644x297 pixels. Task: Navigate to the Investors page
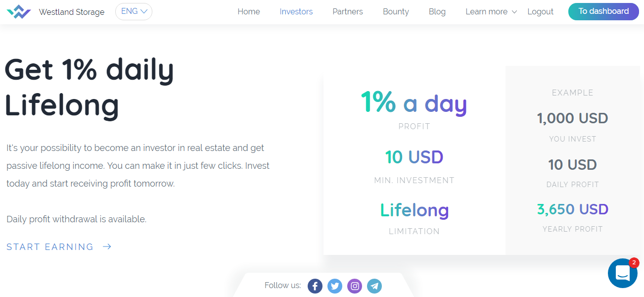pyautogui.click(x=296, y=11)
